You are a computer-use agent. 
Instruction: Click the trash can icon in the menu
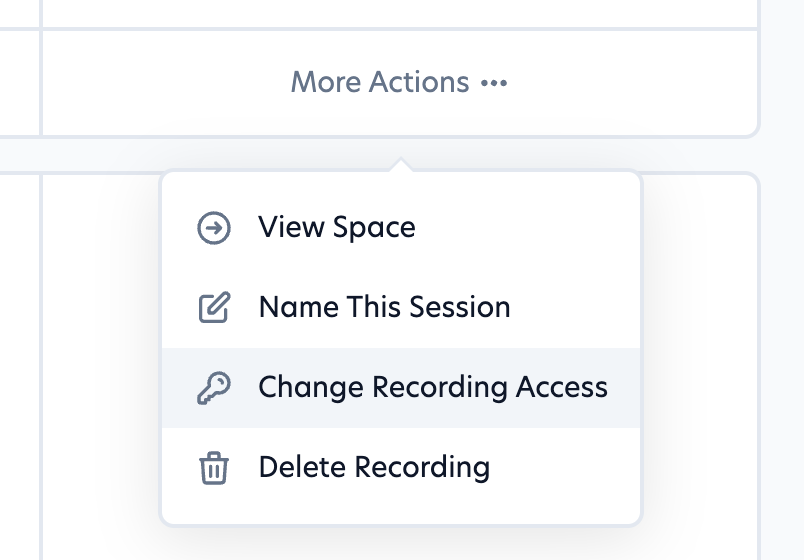tap(214, 468)
